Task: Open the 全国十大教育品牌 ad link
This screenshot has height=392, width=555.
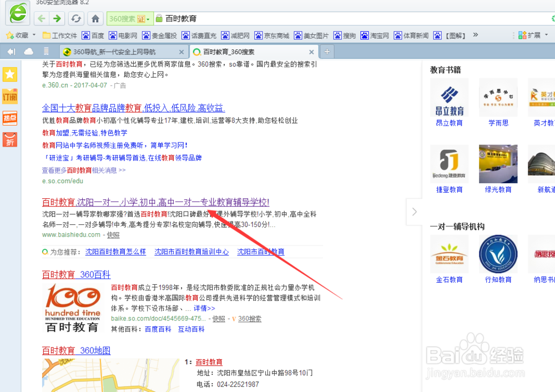Action: (133, 108)
